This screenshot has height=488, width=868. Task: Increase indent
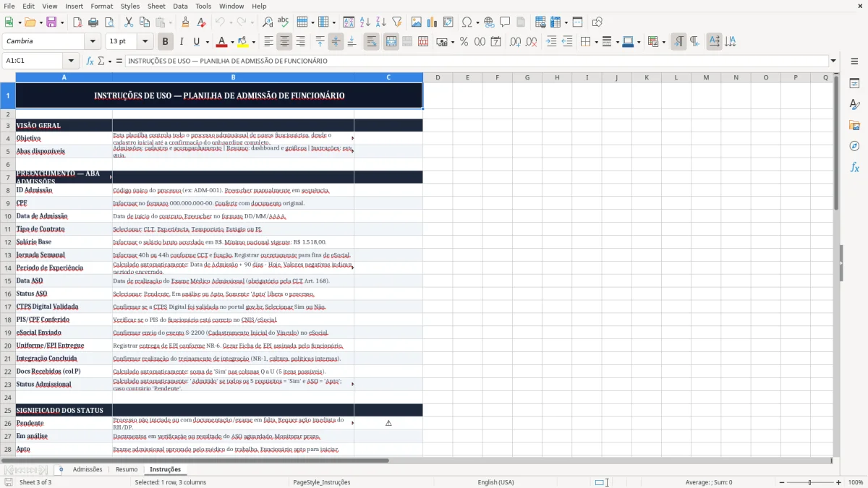[x=551, y=42]
